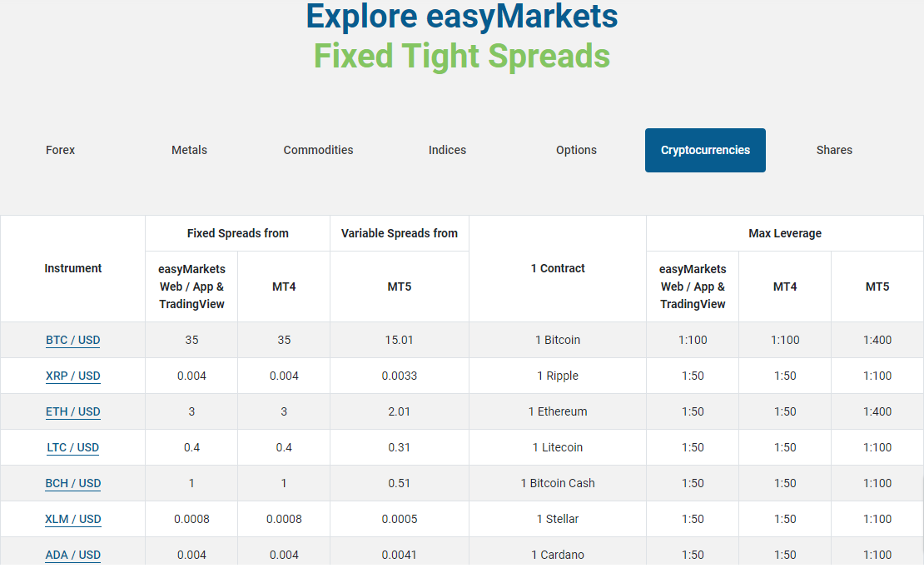The image size is (924, 573).
Task: Click the 1 Stellar contract cell
Action: (558, 520)
